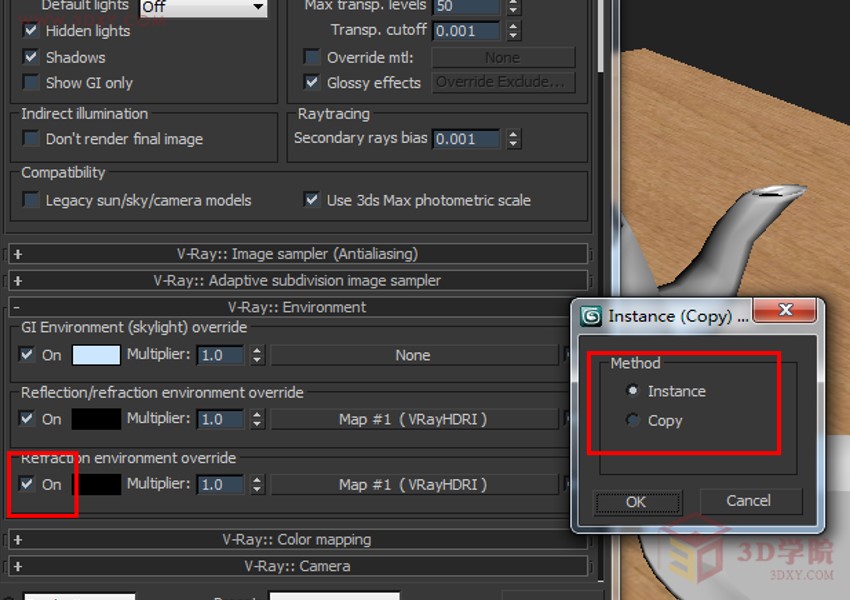The width and height of the screenshot is (850, 600).
Task: Collapse the V-Ray Environment rollout
Action: click(297, 307)
